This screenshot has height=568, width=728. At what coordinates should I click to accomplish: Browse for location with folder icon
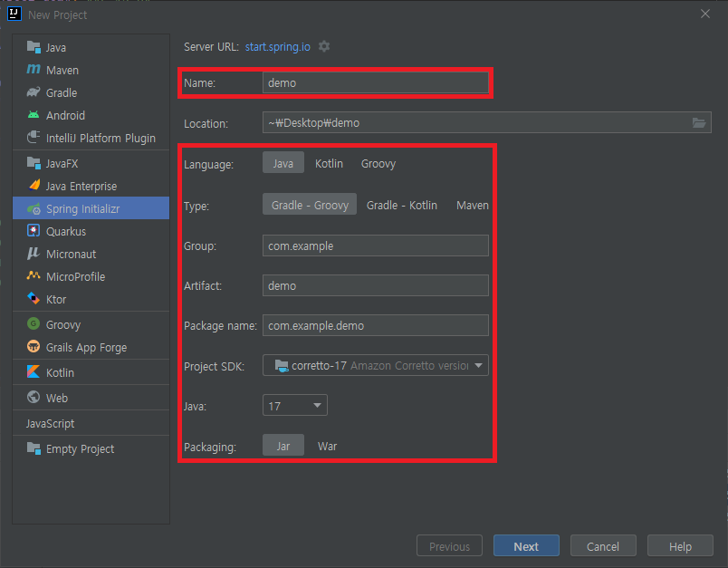click(x=699, y=122)
